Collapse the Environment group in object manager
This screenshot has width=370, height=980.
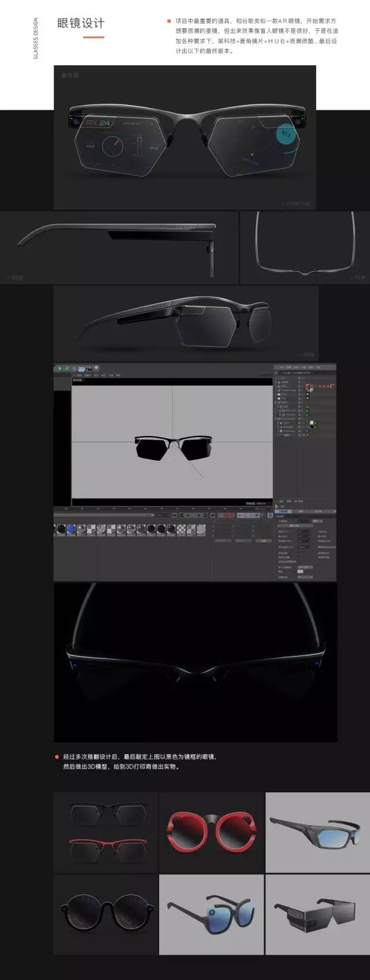tap(277, 418)
